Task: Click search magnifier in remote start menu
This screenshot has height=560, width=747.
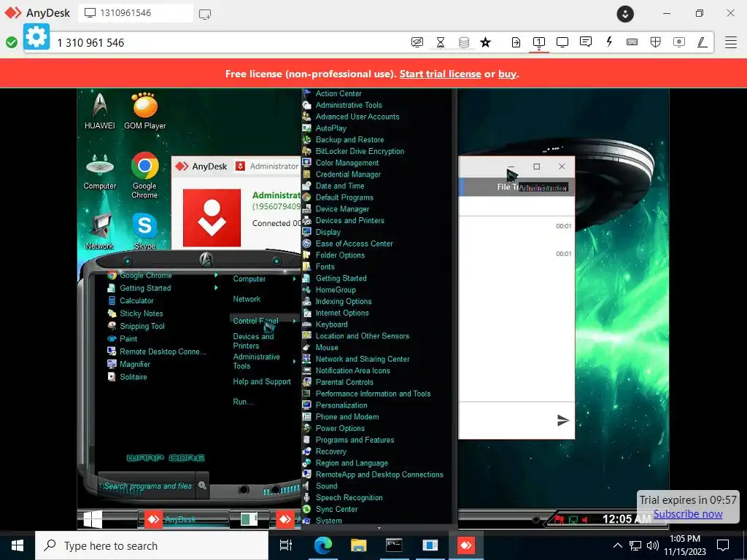Action: coord(203,485)
